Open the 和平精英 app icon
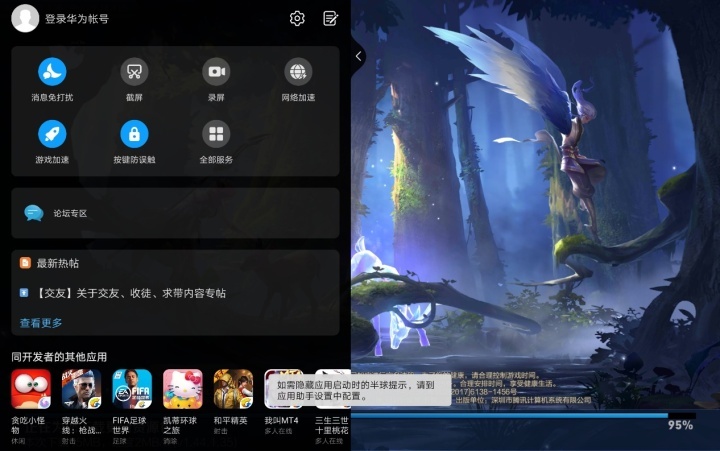The image size is (720, 451). click(x=233, y=389)
